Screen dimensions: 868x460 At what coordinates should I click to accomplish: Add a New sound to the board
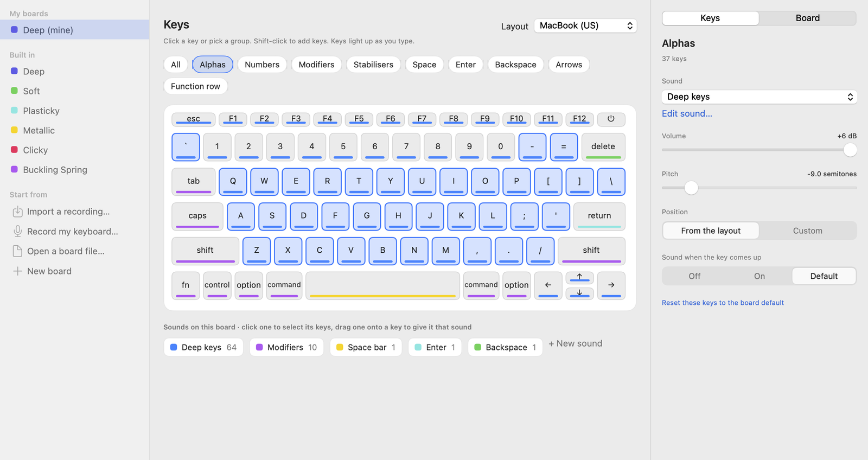[575, 343]
